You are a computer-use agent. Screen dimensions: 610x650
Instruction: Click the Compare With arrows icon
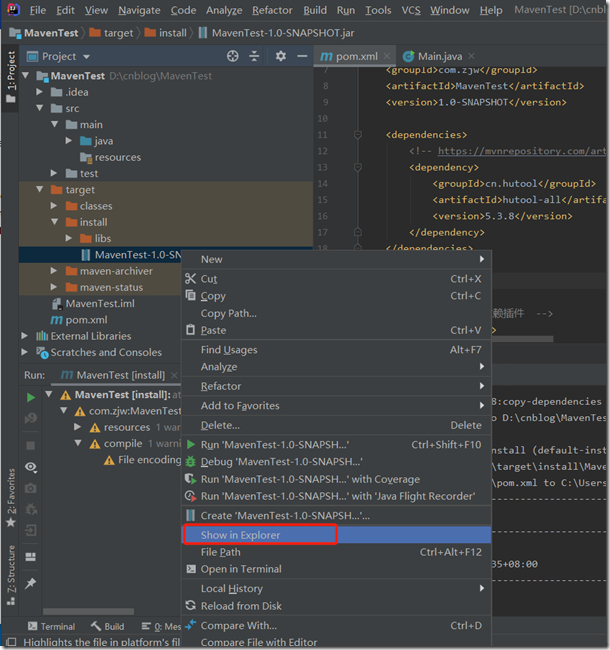click(191, 624)
